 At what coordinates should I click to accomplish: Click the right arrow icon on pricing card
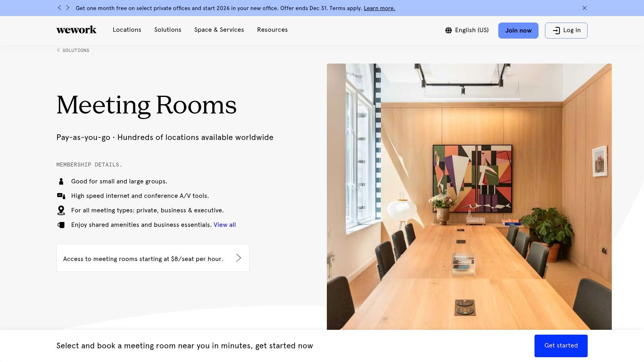click(238, 258)
